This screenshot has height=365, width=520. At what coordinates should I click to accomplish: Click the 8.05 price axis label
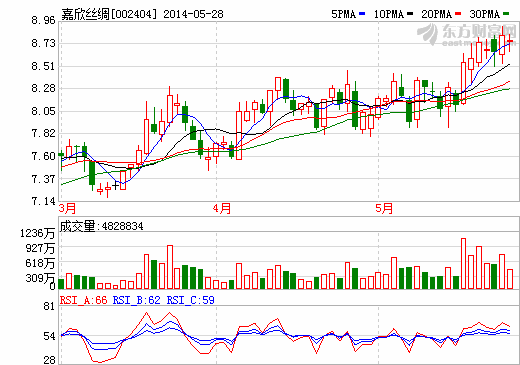pos(43,111)
